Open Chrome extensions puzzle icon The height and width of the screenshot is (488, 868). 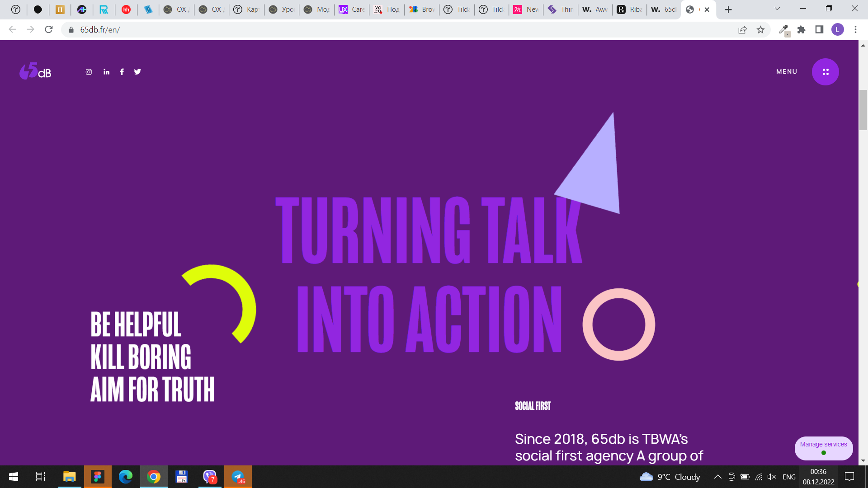click(801, 30)
